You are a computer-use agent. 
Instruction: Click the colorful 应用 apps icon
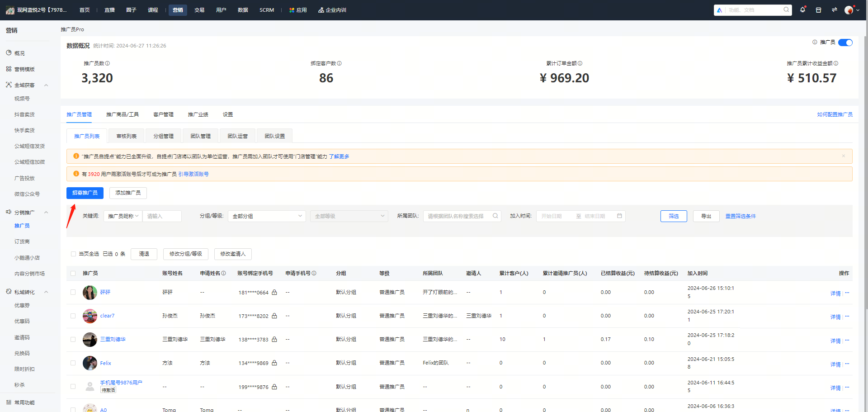292,10
